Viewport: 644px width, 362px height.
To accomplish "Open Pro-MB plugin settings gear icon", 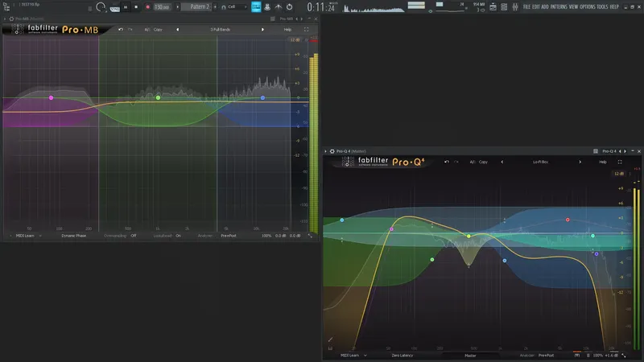I will 11,19.
